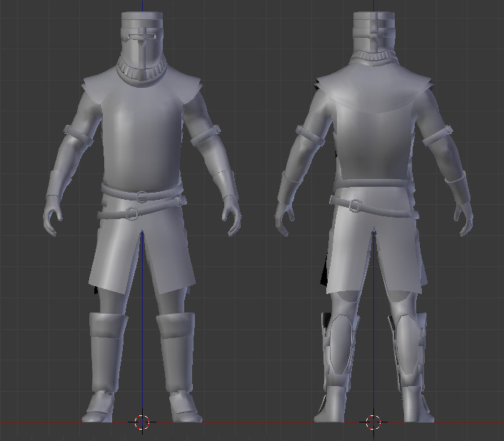Click the belt buckle on the rear-view knight

[355, 206]
